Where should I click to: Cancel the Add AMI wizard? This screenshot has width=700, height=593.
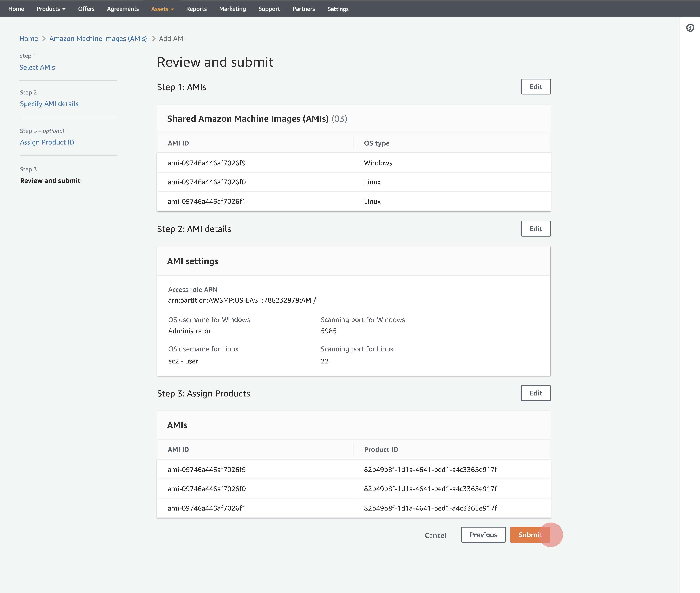point(435,535)
